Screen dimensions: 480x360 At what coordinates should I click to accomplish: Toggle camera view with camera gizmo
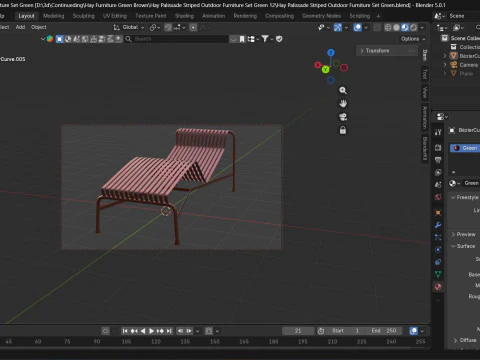coord(343,117)
